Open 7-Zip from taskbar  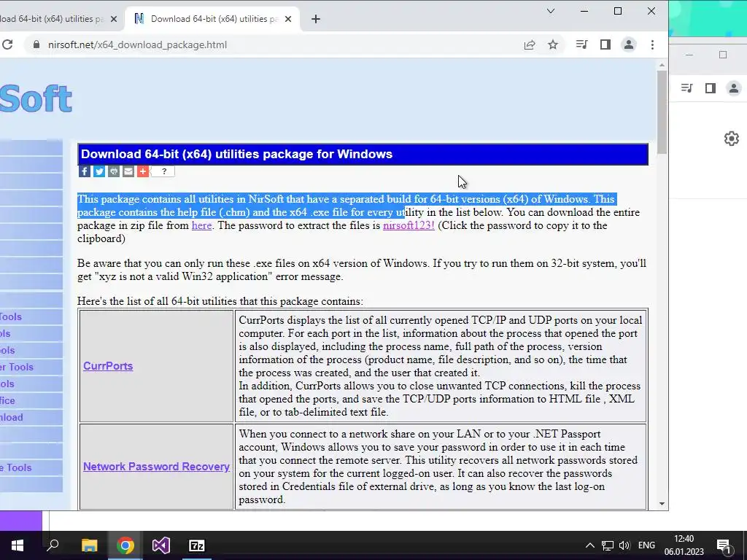197,545
